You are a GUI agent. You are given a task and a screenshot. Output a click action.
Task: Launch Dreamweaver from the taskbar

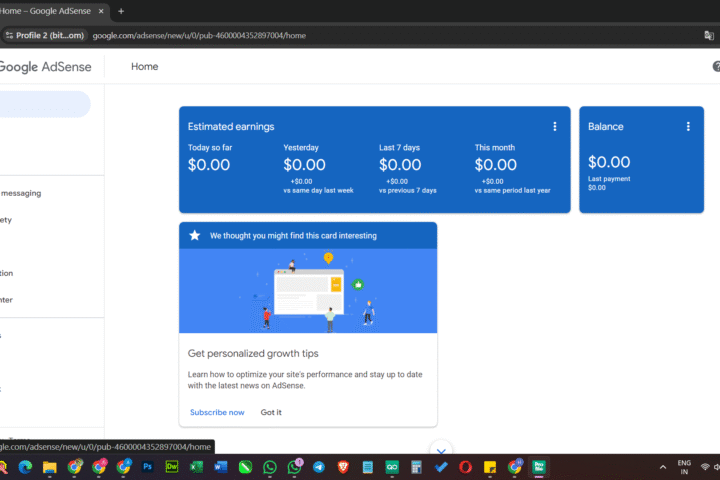pos(172,467)
